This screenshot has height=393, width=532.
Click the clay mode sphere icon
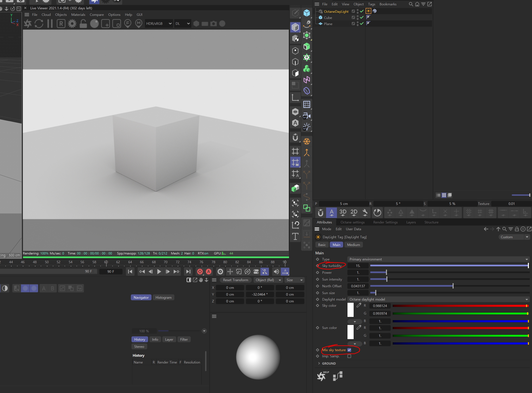pos(94,24)
